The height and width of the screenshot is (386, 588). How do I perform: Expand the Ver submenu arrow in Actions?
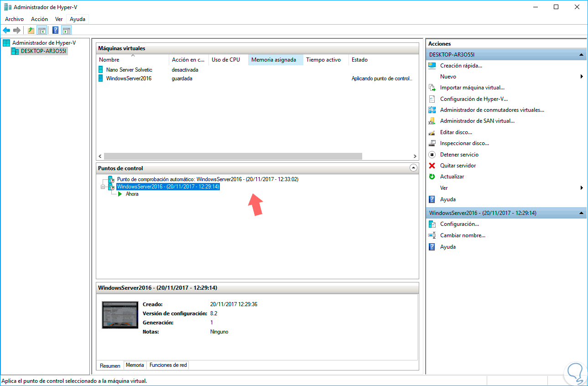pos(582,188)
